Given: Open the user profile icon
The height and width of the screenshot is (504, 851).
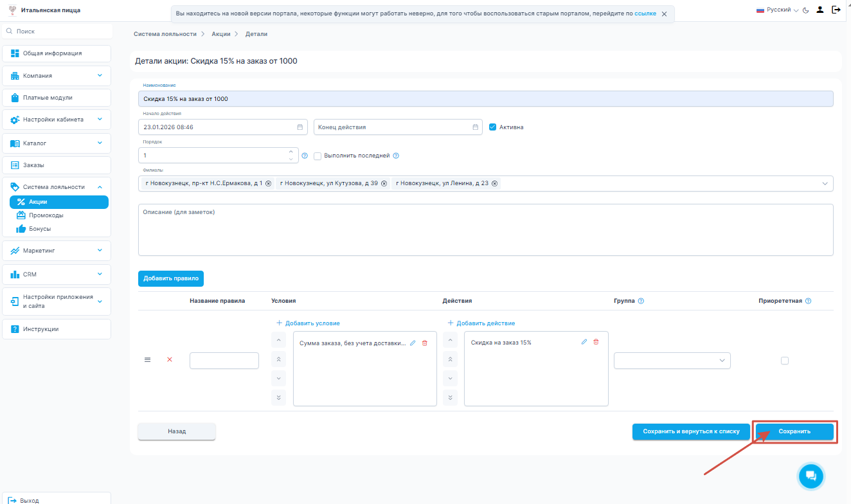Looking at the screenshot, I should coord(820,10).
